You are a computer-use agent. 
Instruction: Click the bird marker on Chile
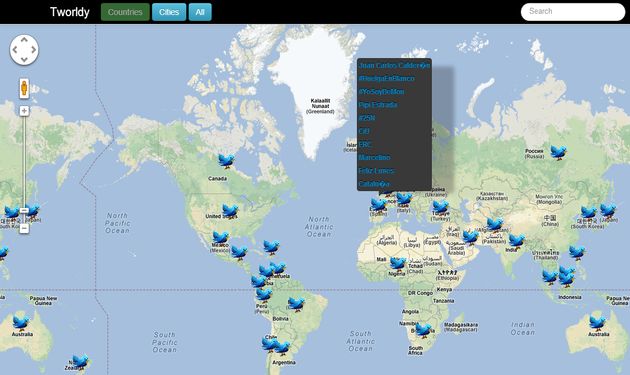tap(269, 344)
